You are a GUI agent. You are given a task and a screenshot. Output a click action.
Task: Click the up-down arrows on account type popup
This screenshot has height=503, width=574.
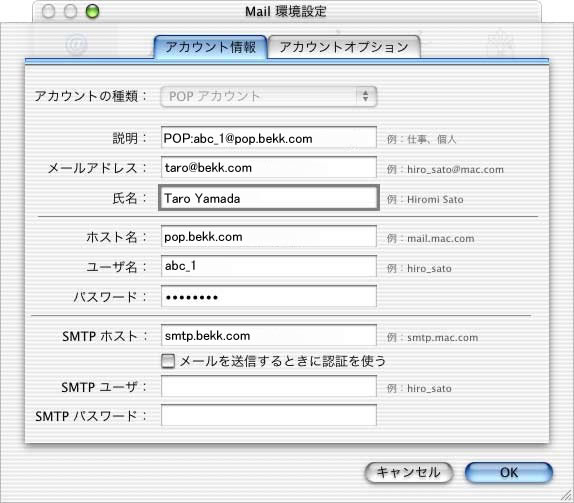[x=365, y=96]
